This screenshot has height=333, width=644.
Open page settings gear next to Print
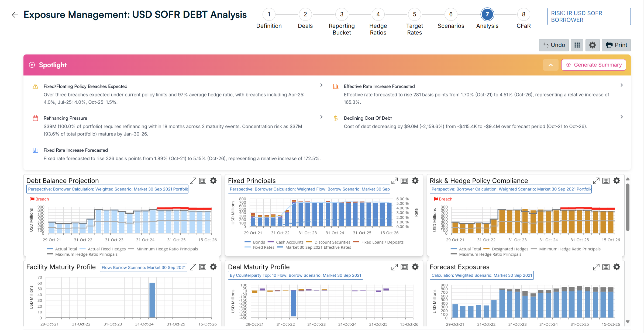592,45
